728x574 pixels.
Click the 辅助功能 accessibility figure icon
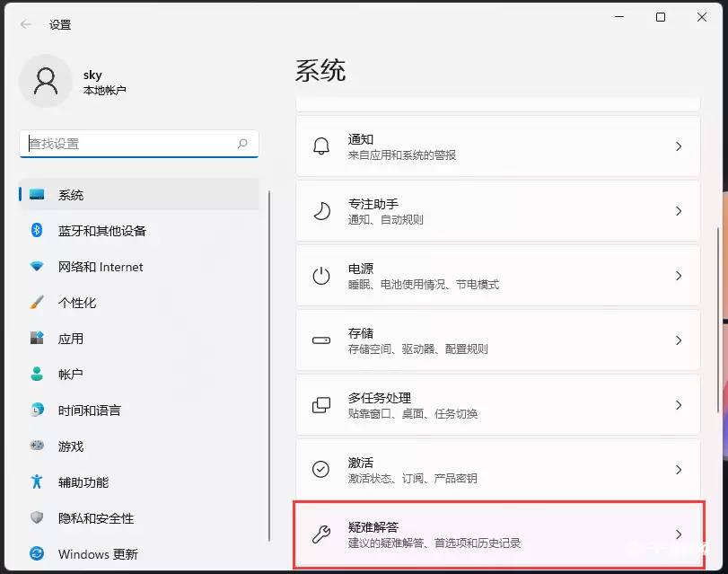coord(37,481)
